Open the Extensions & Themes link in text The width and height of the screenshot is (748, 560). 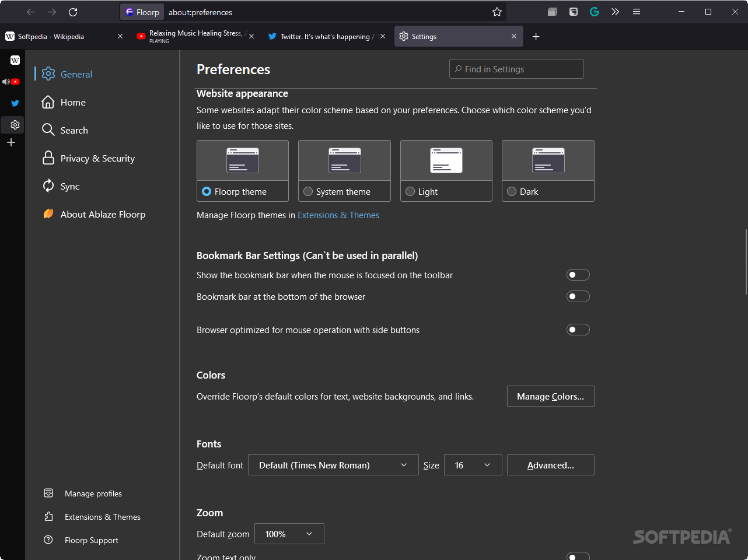[338, 215]
